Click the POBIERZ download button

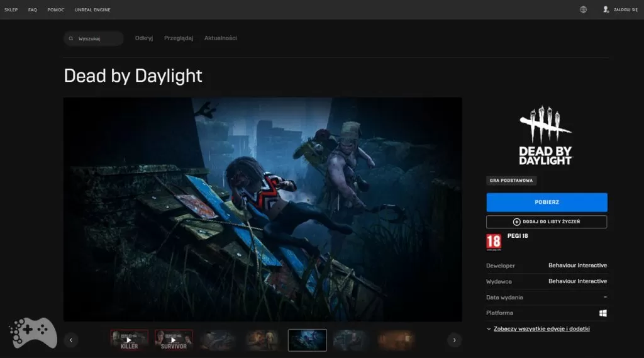coord(547,202)
